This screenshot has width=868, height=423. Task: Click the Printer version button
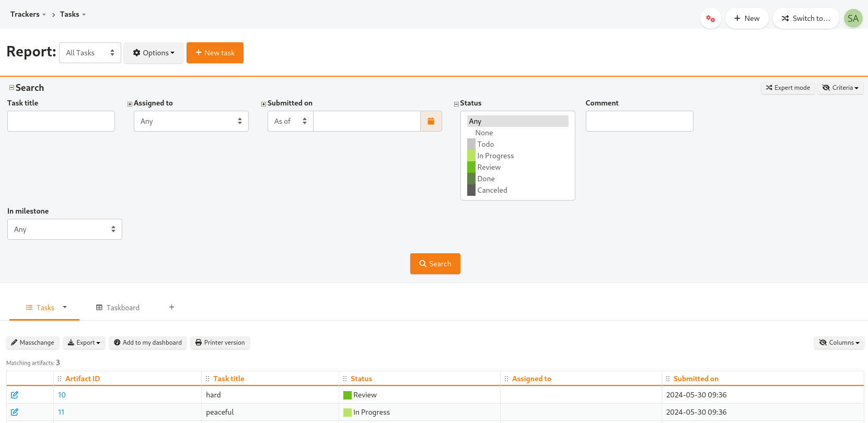[220, 343]
